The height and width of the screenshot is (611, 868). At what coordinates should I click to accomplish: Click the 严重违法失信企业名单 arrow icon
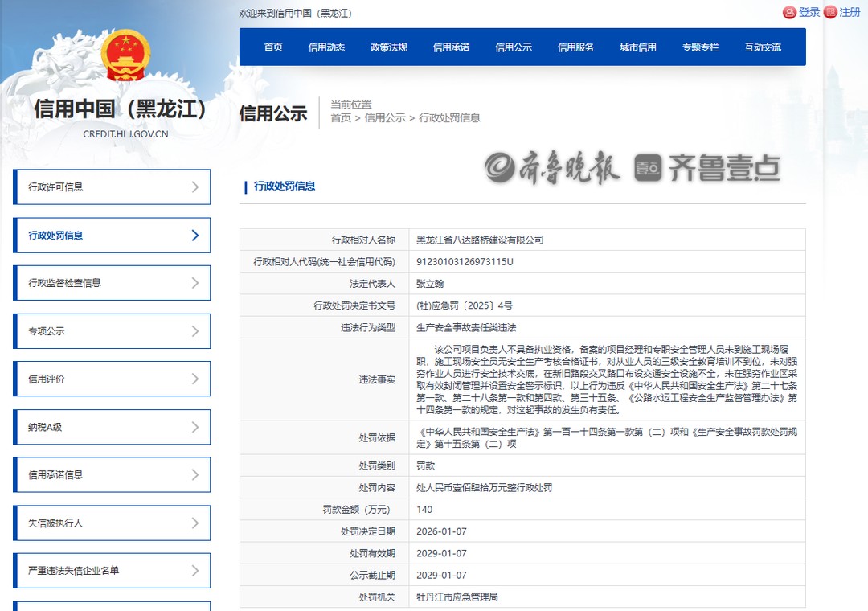point(194,571)
